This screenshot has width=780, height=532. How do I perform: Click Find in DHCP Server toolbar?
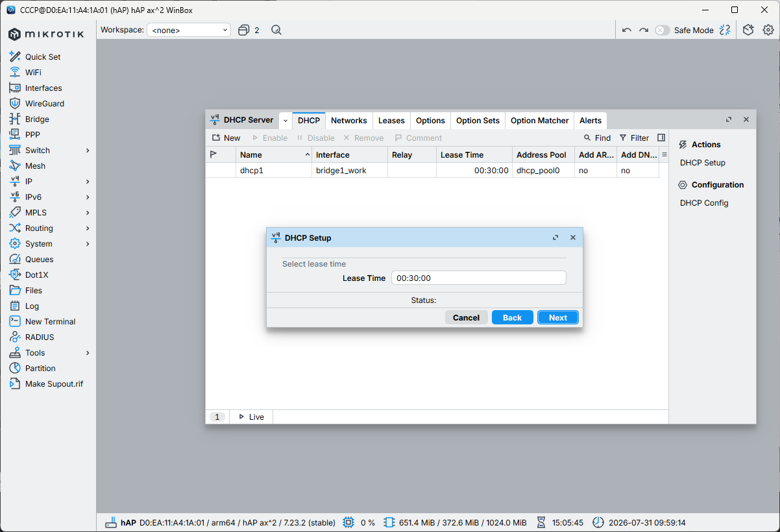click(597, 138)
